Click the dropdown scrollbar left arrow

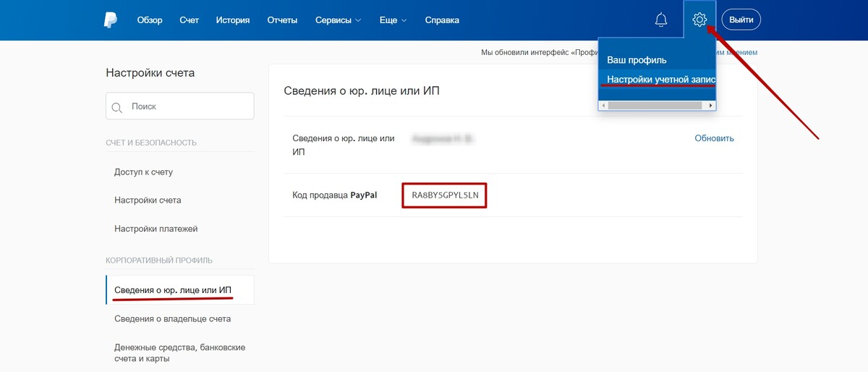click(604, 106)
